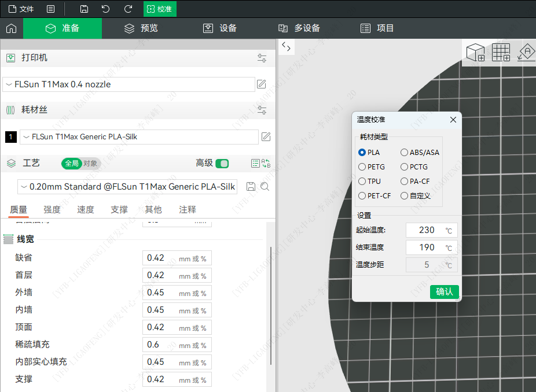Open the Generic PLA-Silk filament dropdown
This screenshot has height=392, width=536.
tap(139, 137)
